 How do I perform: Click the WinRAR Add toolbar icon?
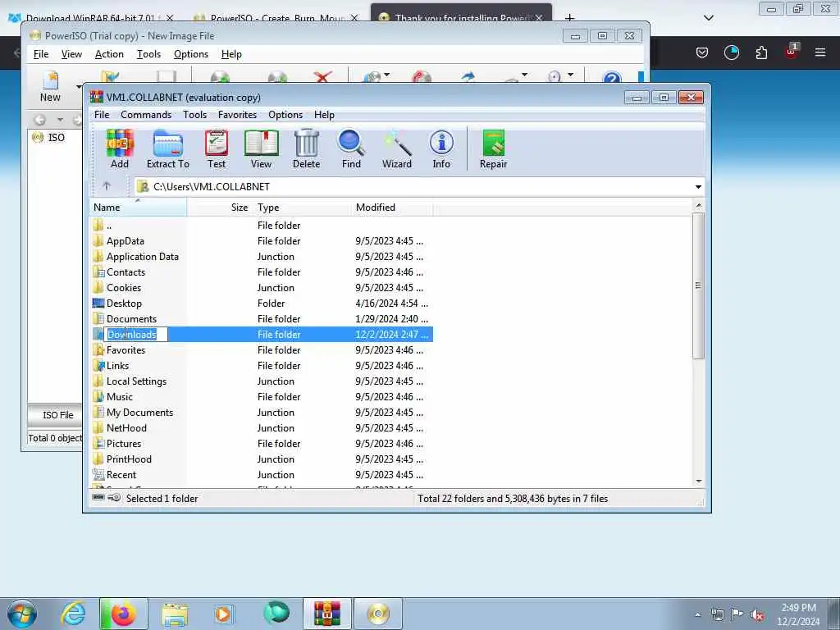click(x=120, y=149)
